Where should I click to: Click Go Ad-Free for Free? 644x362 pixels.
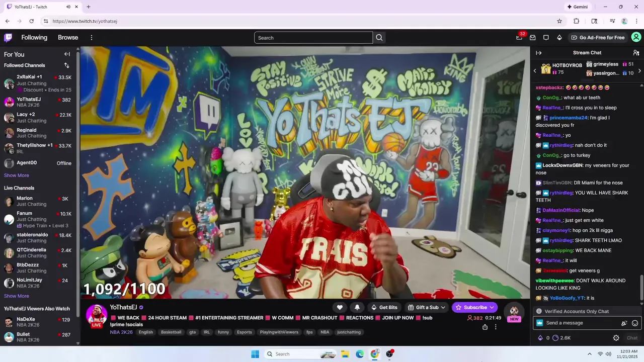pyautogui.click(x=598, y=38)
